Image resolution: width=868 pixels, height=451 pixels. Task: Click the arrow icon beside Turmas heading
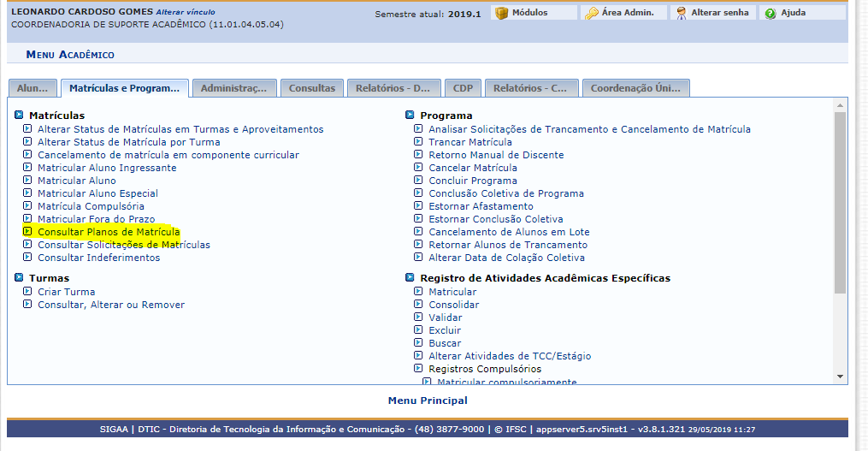[x=20, y=277]
